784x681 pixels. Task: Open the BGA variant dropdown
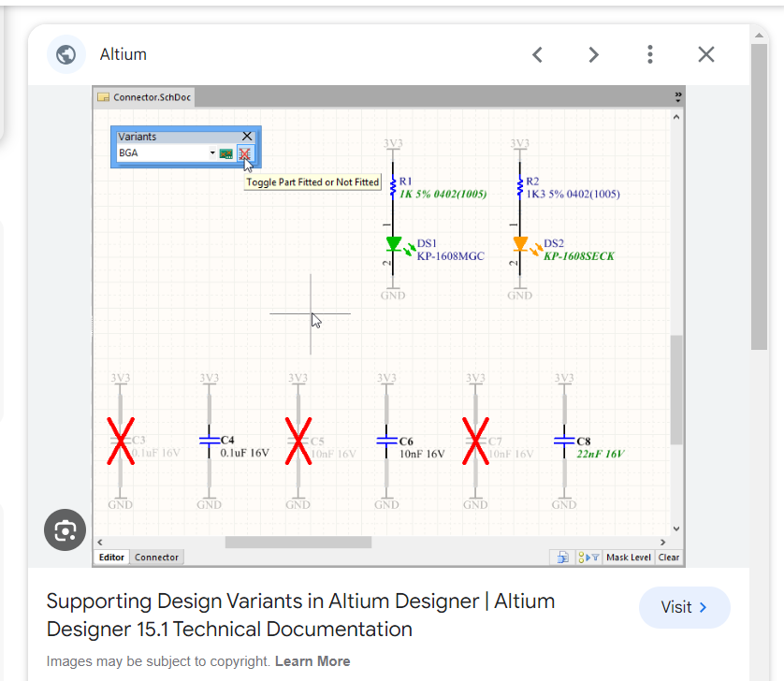pos(212,153)
